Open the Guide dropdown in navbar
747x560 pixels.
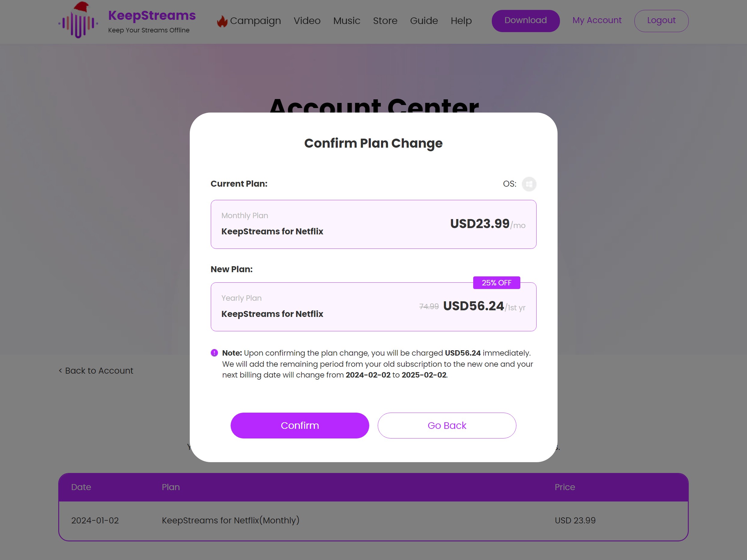[424, 21]
